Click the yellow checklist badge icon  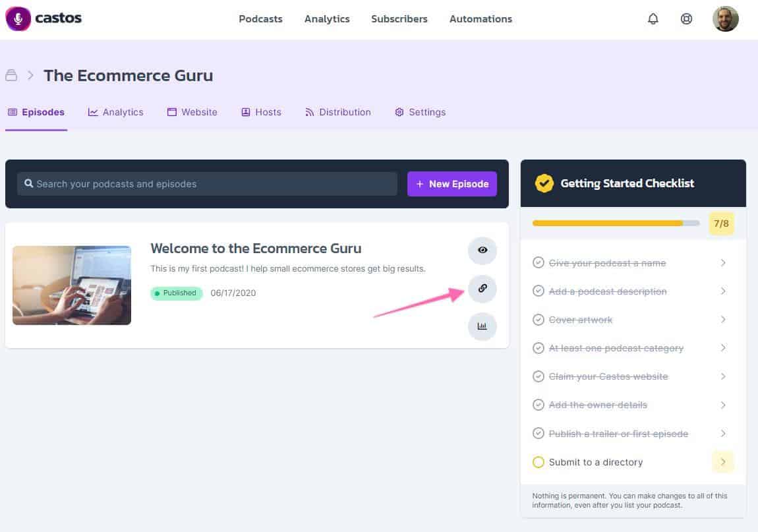click(544, 183)
